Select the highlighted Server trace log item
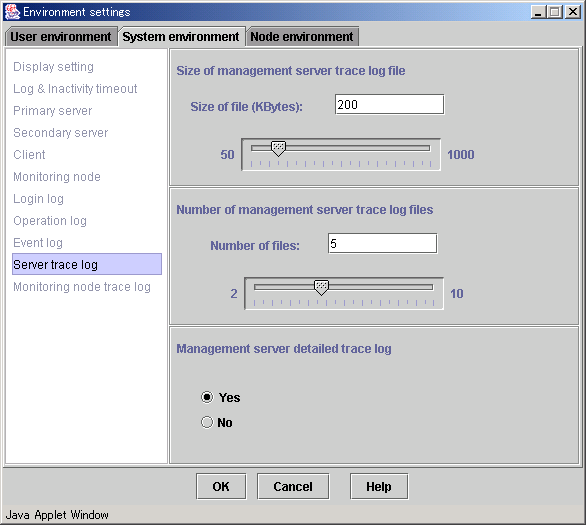Image resolution: width=586 pixels, height=525 pixels. [87, 264]
